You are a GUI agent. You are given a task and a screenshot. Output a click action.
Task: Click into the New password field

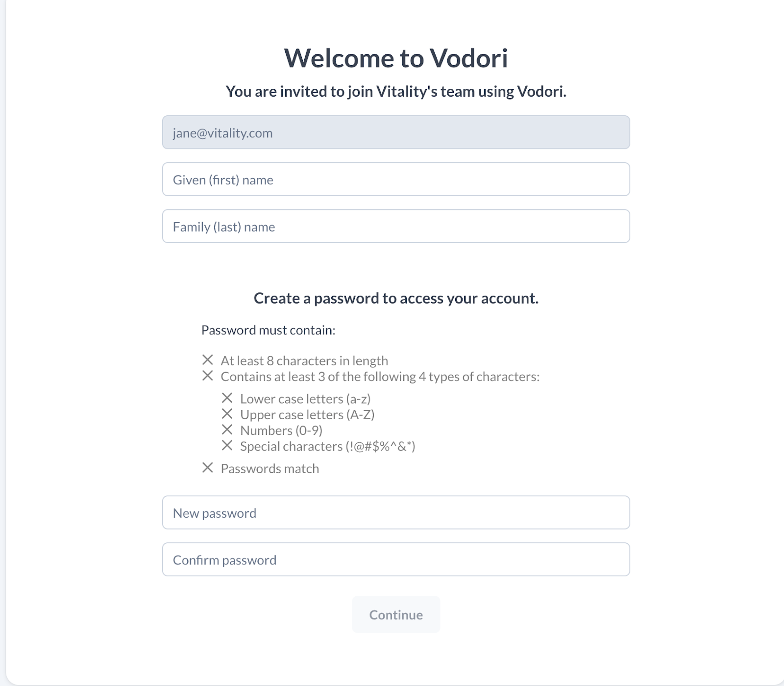396,513
